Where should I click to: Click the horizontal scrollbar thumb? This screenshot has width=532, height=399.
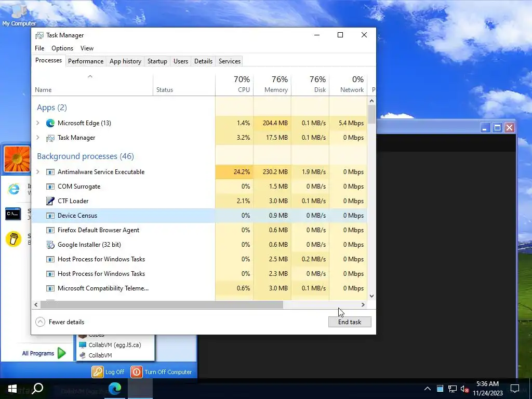point(162,304)
